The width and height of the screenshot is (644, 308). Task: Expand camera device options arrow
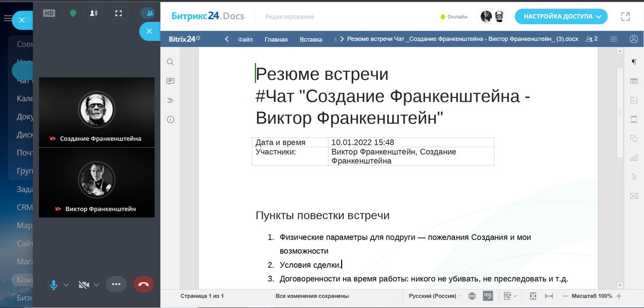point(96,285)
